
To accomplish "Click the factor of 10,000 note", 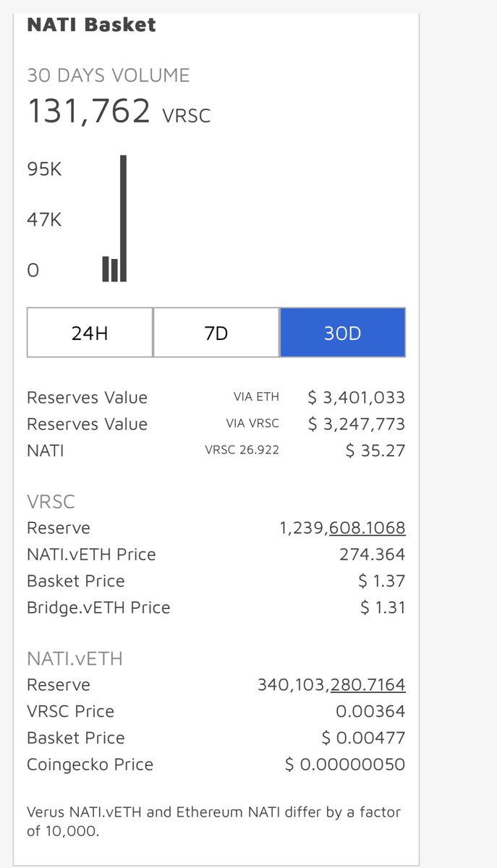I will [x=213, y=822].
